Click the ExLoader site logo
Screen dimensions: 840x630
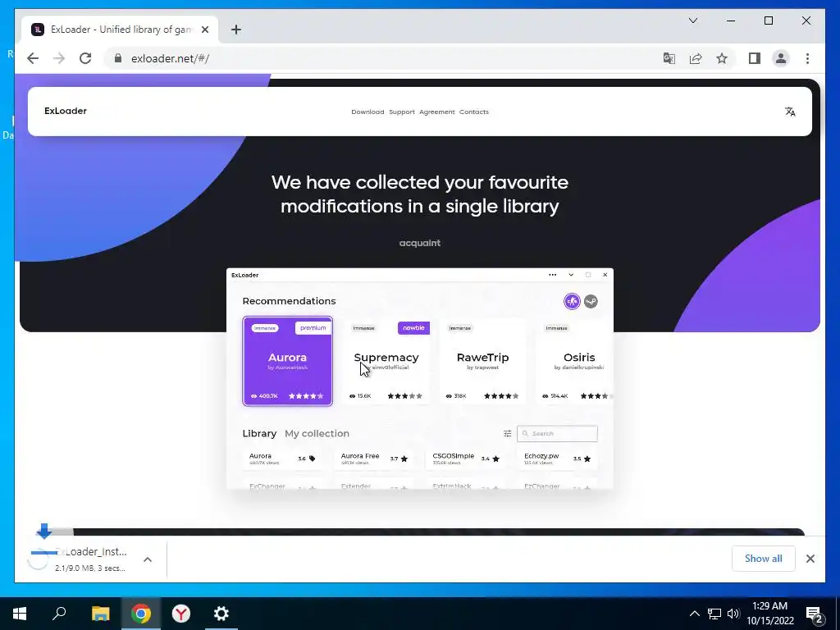[x=66, y=111]
